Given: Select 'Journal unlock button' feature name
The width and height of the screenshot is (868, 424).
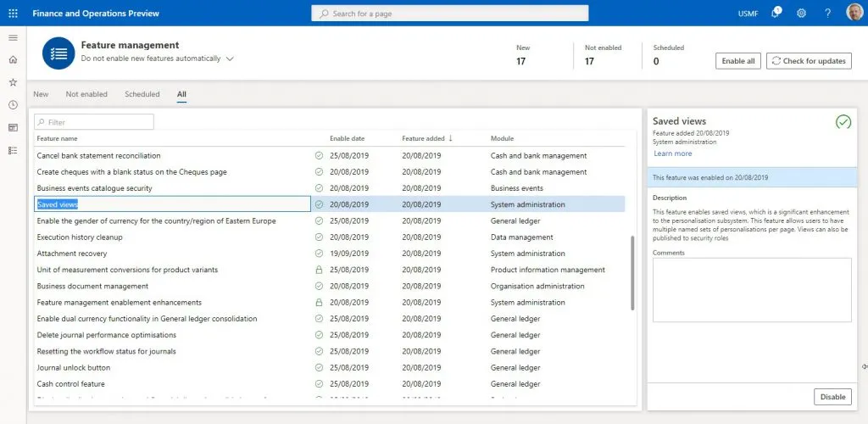Looking at the screenshot, I should (x=74, y=367).
